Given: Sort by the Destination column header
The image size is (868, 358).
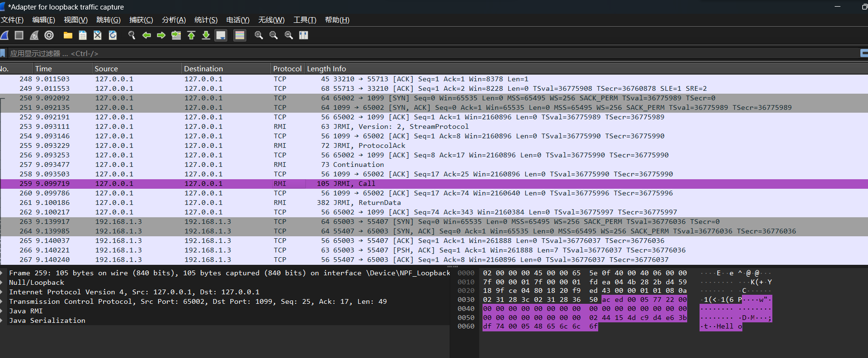Looking at the screenshot, I should [227, 68].
